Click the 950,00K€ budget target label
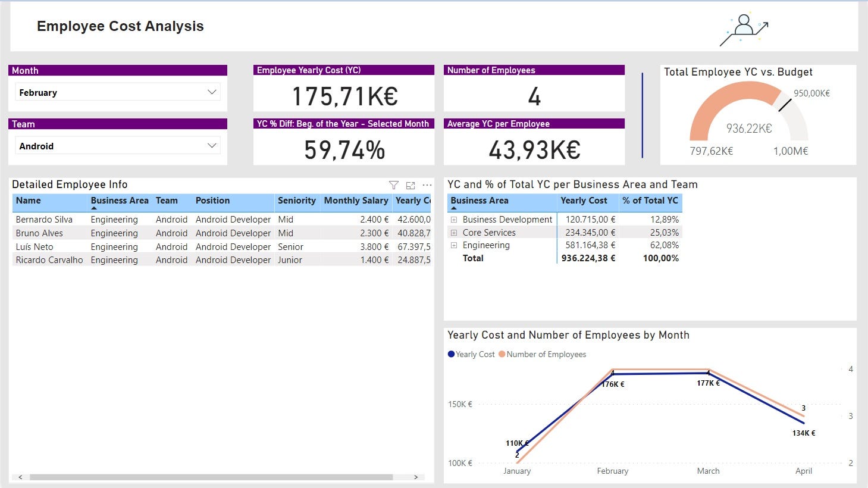Screen dimensions: 868x488 (x=811, y=93)
